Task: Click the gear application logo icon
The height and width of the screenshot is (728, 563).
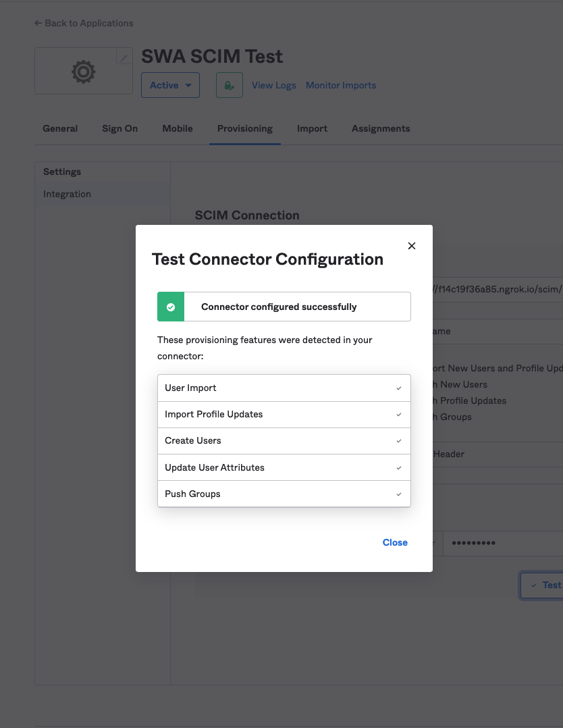Action: (83, 71)
